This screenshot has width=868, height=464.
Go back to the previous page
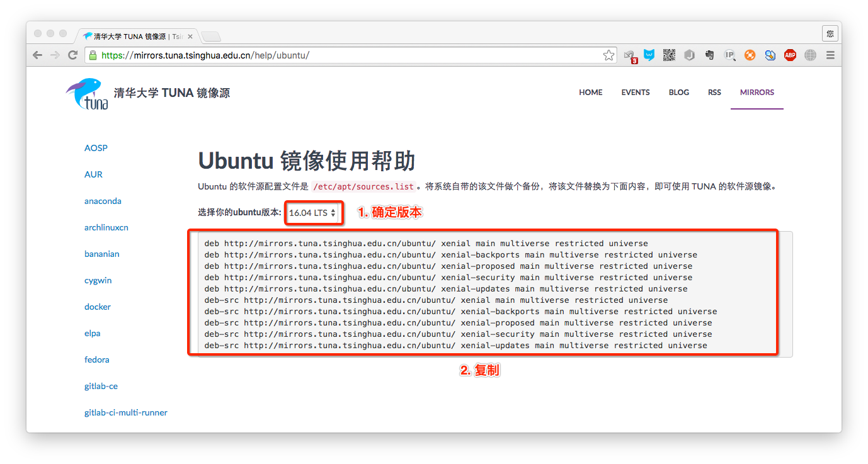click(x=38, y=55)
